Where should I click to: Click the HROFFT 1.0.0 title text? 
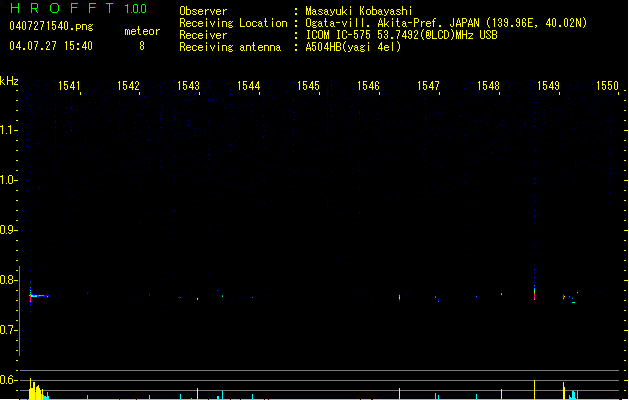(78, 8)
